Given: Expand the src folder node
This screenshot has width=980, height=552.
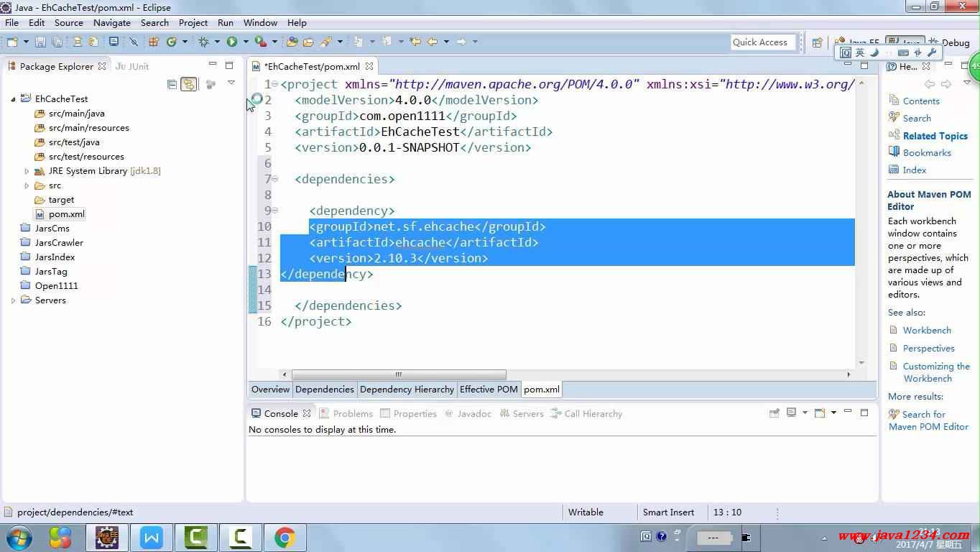Looking at the screenshot, I should pyautogui.click(x=27, y=185).
